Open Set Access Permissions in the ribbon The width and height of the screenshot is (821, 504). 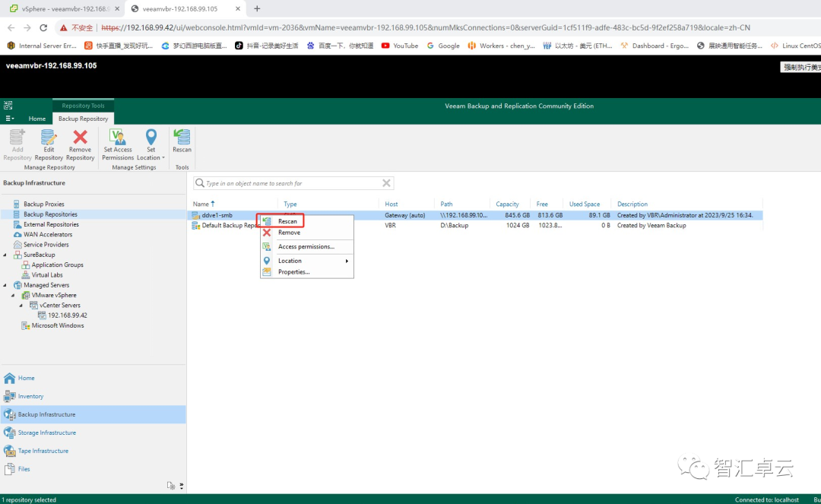click(x=118, y=145)
